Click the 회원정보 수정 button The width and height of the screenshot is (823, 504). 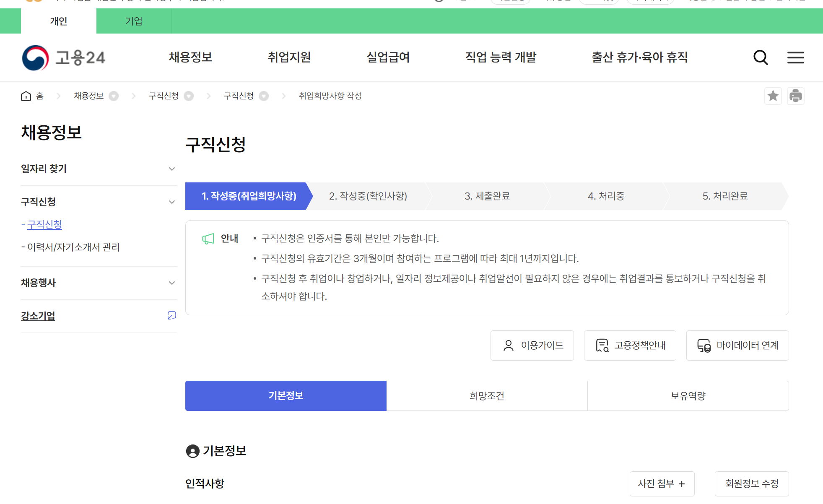[751, 483]
